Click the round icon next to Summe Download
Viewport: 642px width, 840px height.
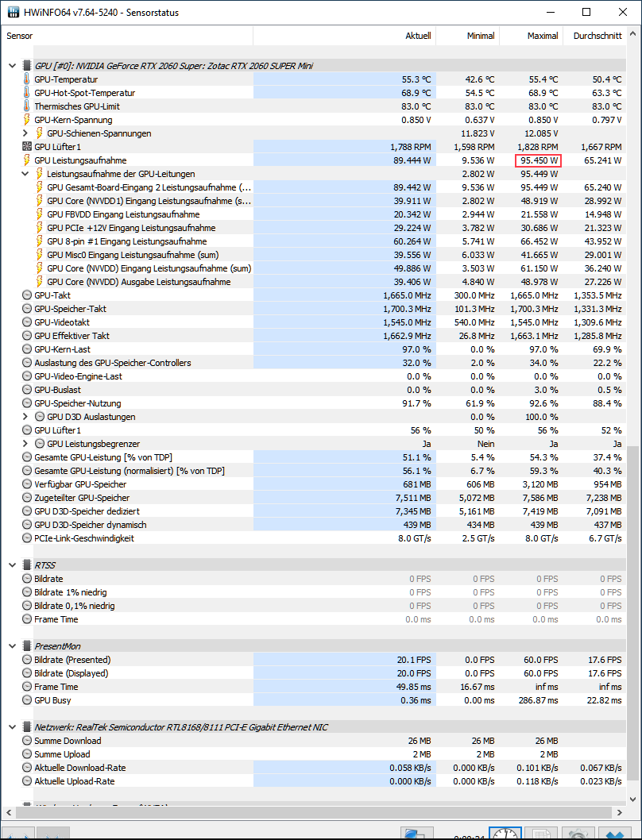pos(27,741)
